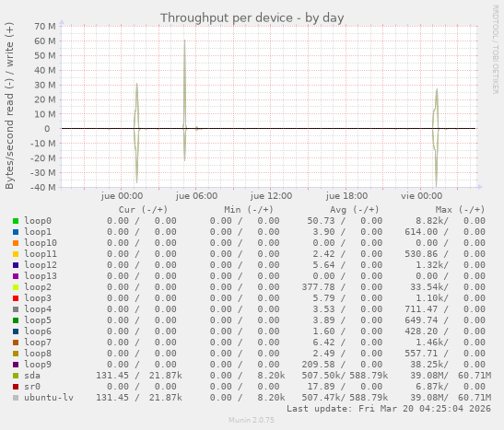The width and height of the screenshot is (504, 430).
Task: Click the graph title Throughput per device
Action: [x=252, y=18]
